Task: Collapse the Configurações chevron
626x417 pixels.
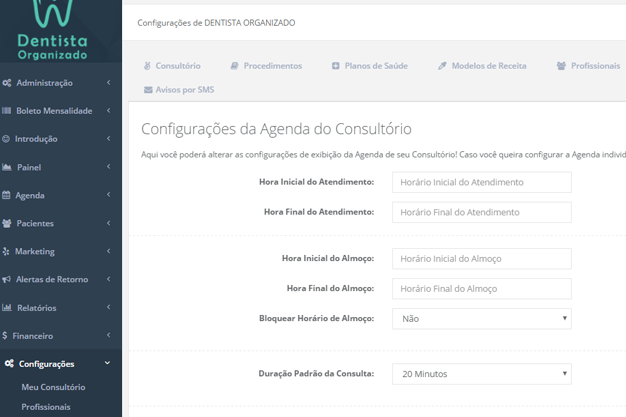Action: [x=107, y=363]
